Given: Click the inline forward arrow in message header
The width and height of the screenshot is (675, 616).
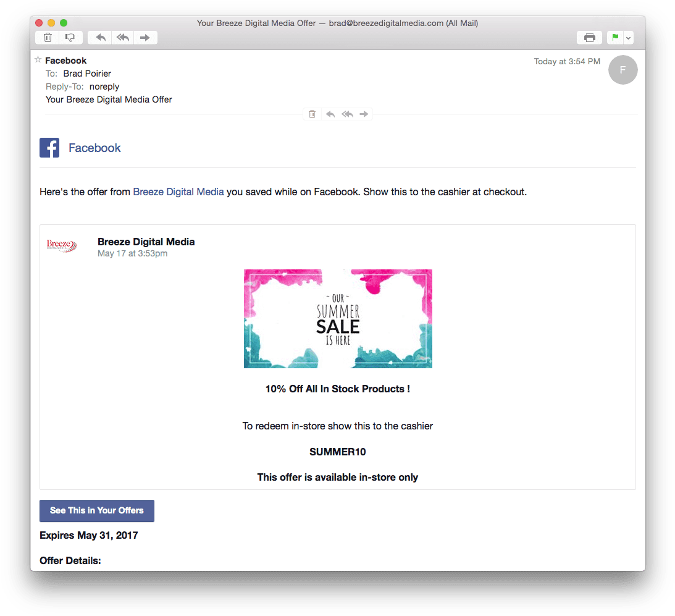Looking at the screenshot, I should [364, 114].
